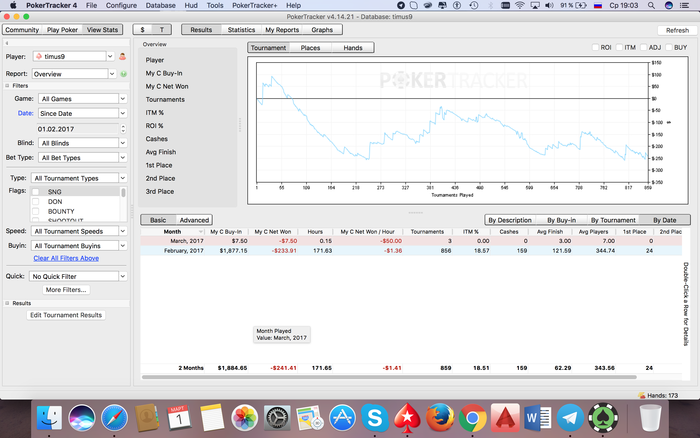The height and width of the screenshot is (438, 700).
Task: Open the Player dropdown
Action: coord(110,56)
